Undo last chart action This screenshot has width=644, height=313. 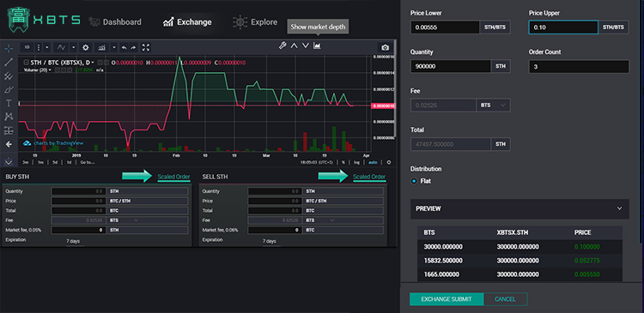124,47
